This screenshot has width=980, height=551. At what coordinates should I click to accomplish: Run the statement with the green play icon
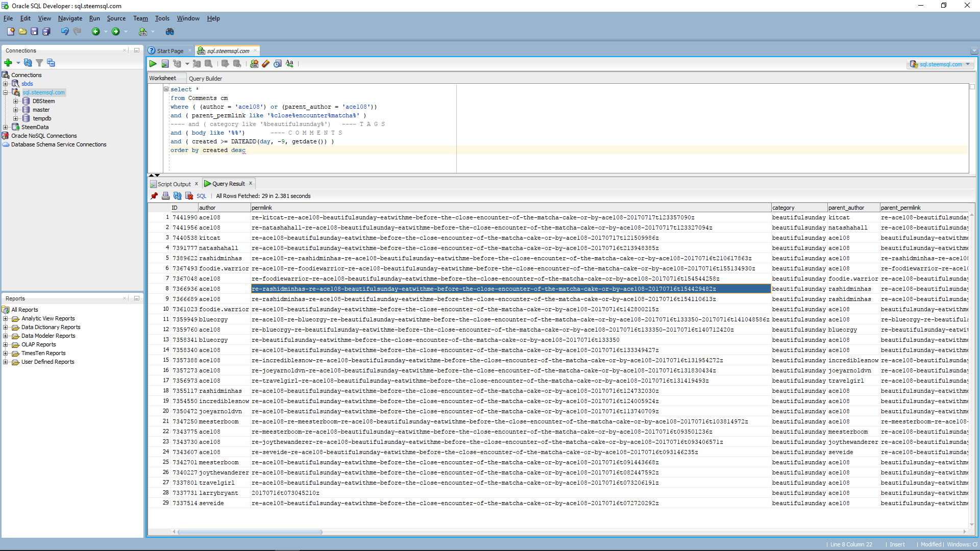153,64
